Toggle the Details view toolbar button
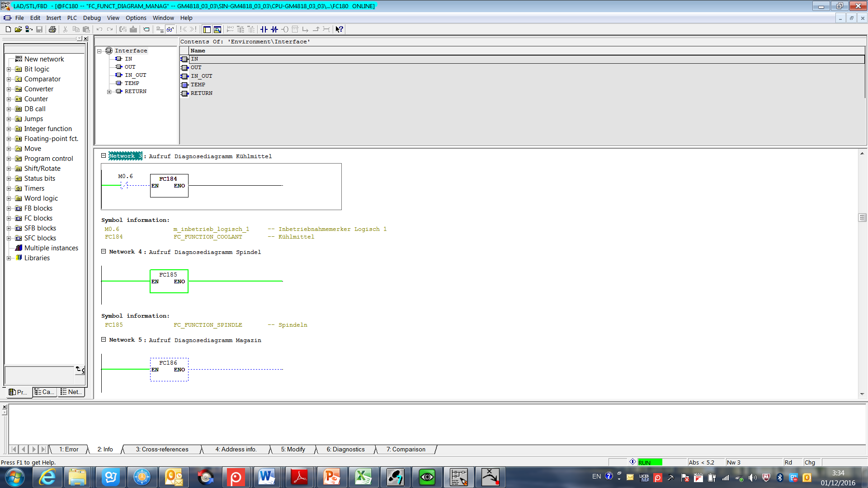The width and height of the screenshot is (868, 488). point(217,29)
